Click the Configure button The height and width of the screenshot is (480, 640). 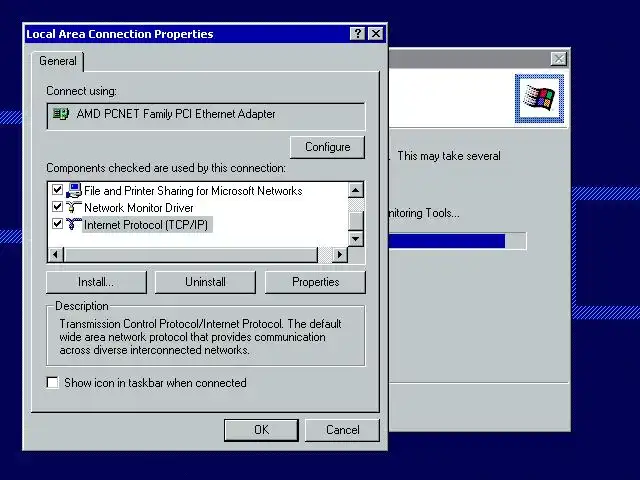click(x=327, y=147)
